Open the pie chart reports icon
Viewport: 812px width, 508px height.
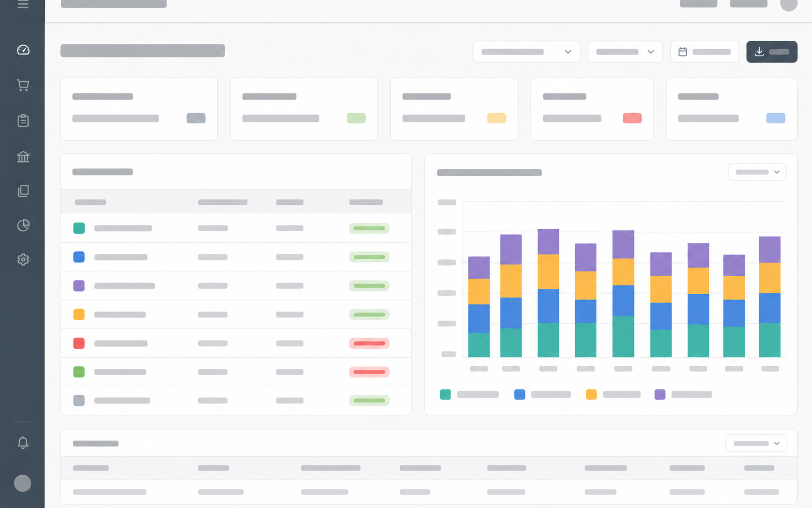[23, 225]
